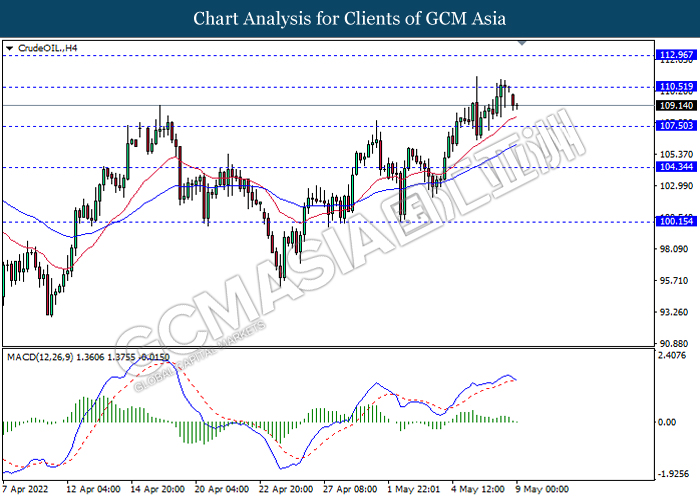Click the 95.710 price axis value
Viewport: 700px width, 500px height.
point(676,280)
